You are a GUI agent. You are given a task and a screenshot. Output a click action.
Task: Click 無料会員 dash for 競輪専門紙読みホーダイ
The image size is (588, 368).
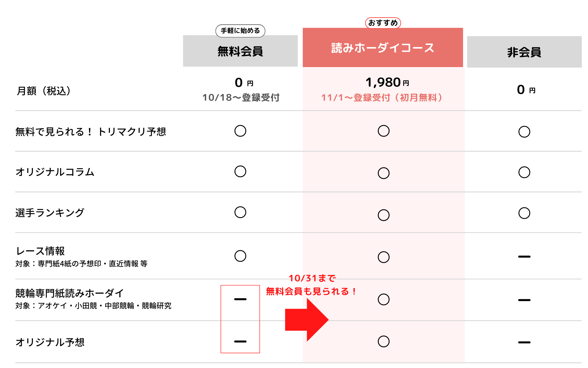point(240,299)
